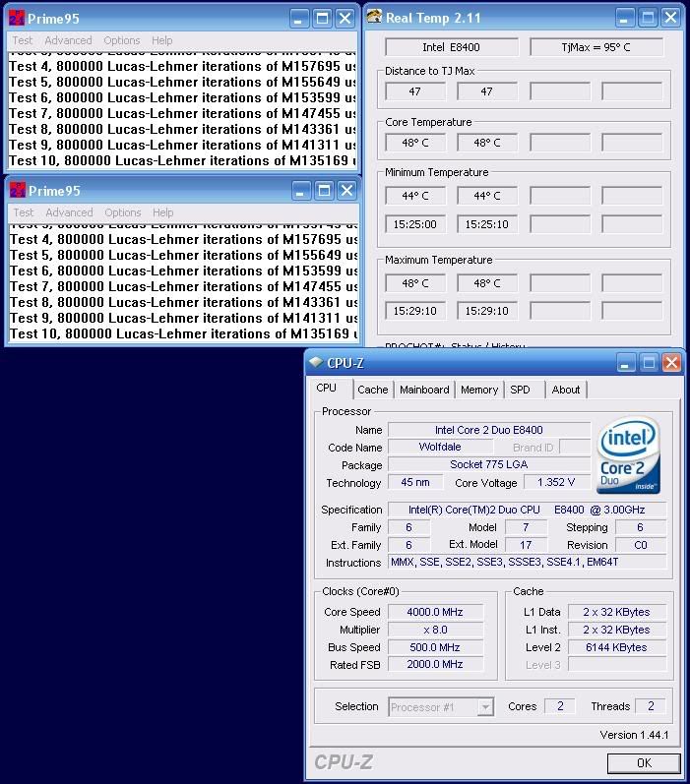Maximize the lower Prime95 window
The width and height of the screenshot is (690, 784).
point(324,191)
